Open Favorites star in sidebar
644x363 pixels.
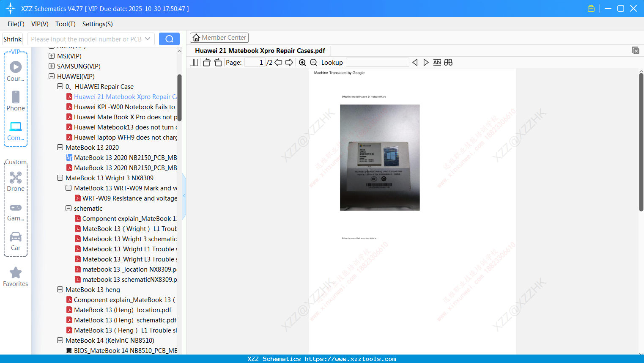pyautogui.click(x=16, y=277)
